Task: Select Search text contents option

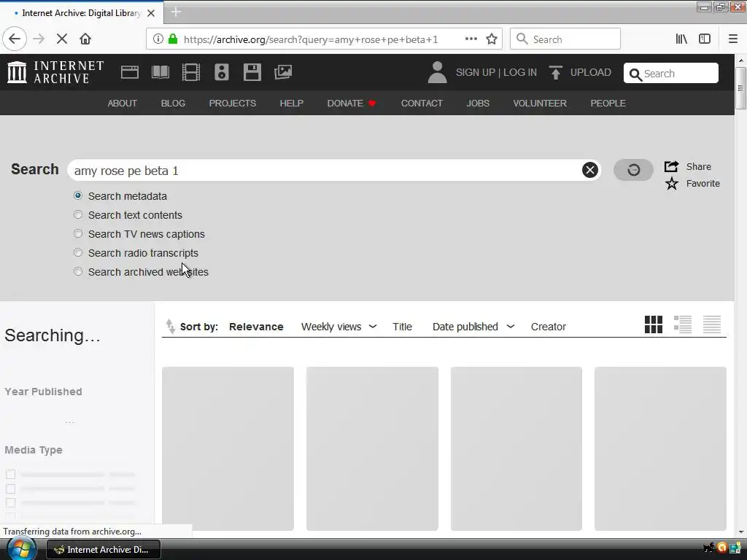Action: pos(78,215)
